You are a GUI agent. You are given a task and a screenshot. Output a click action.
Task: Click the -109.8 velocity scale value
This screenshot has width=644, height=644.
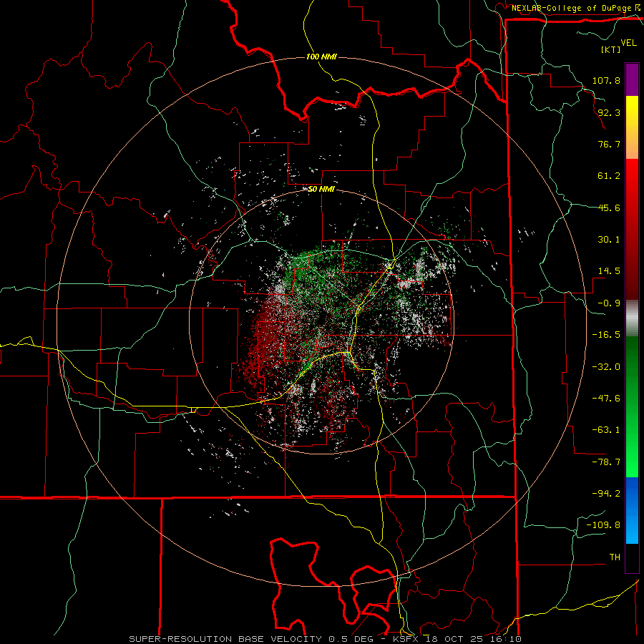coord(603,525)
